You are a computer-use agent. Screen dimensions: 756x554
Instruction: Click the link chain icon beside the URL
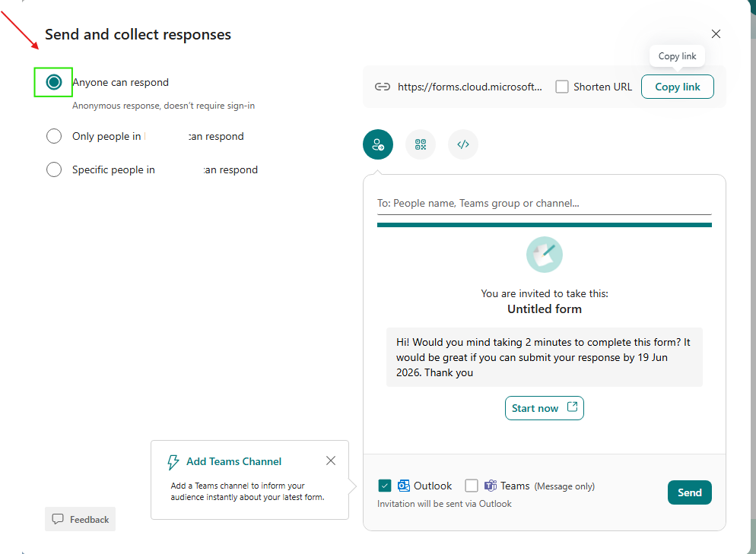pos(383,87)
